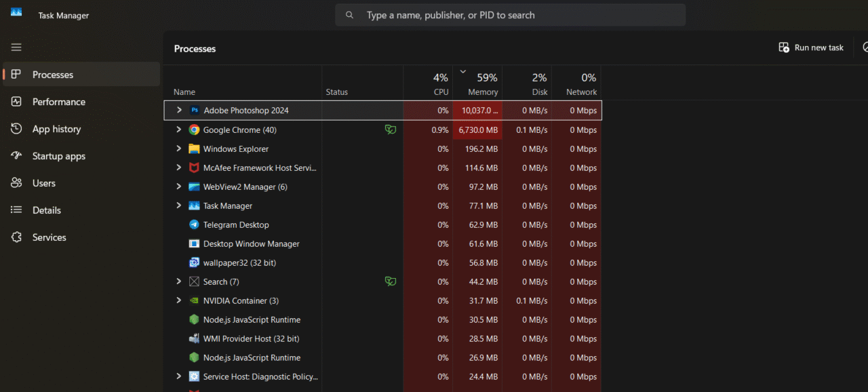Click the Adobe Photoshop 2024 icon
The image size is (868, 392).
[x=195, y=111]
